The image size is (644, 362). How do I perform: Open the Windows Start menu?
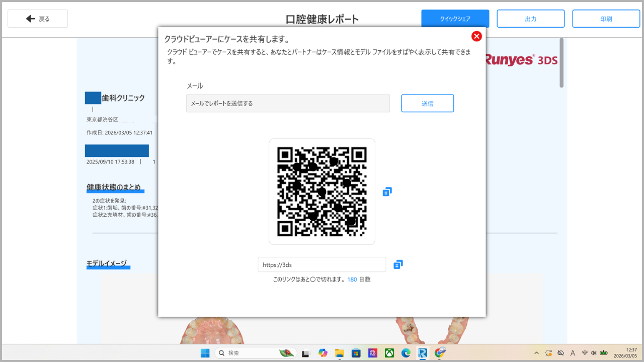tap(205, 353)
